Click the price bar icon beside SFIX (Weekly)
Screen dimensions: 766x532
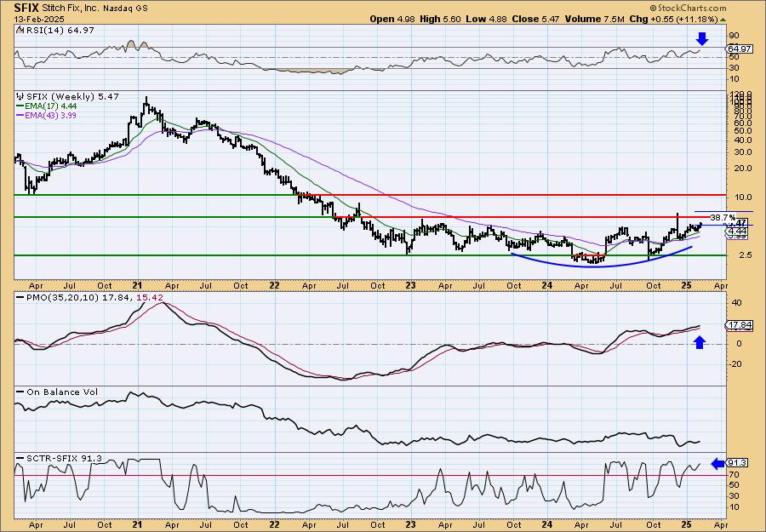(20, 97)
